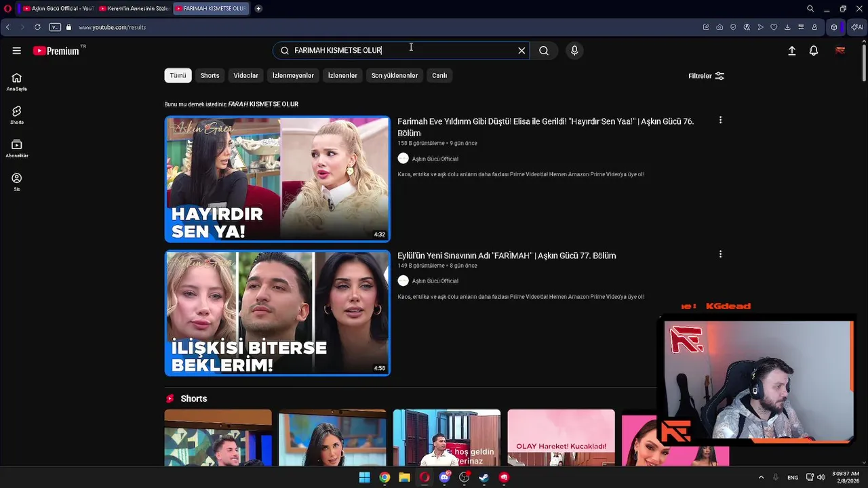Click the browser back arrow
This screenshot has height=488, width=868.
7,27
